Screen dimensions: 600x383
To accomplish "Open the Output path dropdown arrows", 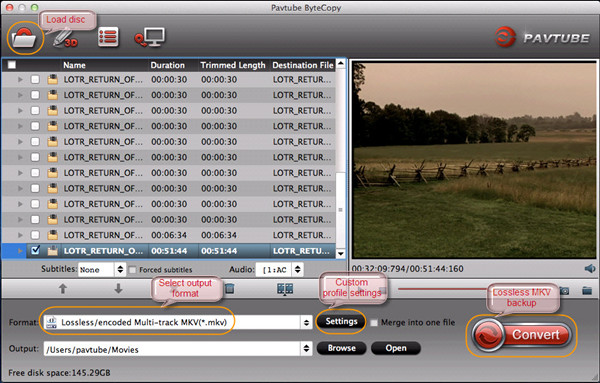I will [306, 349].
